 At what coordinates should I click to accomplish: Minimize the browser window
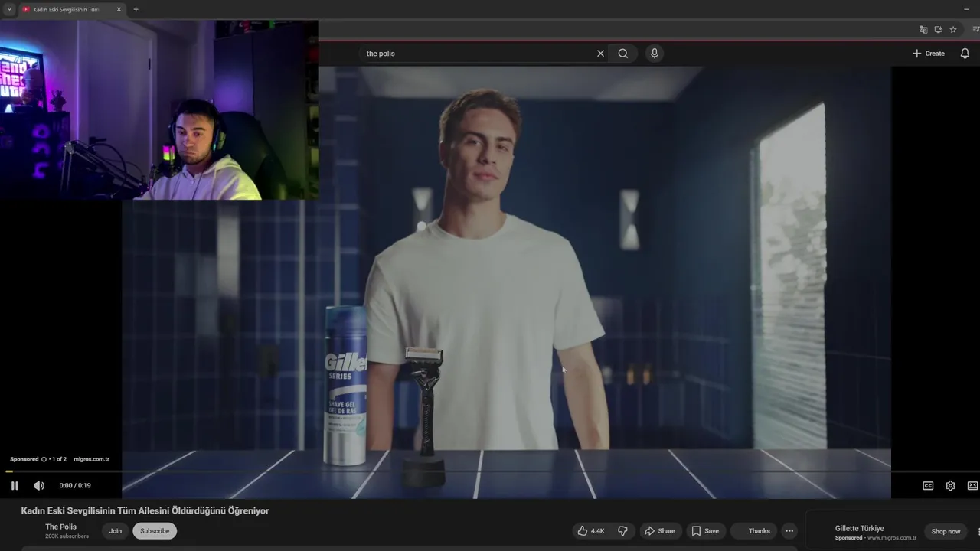click(966, 9)
